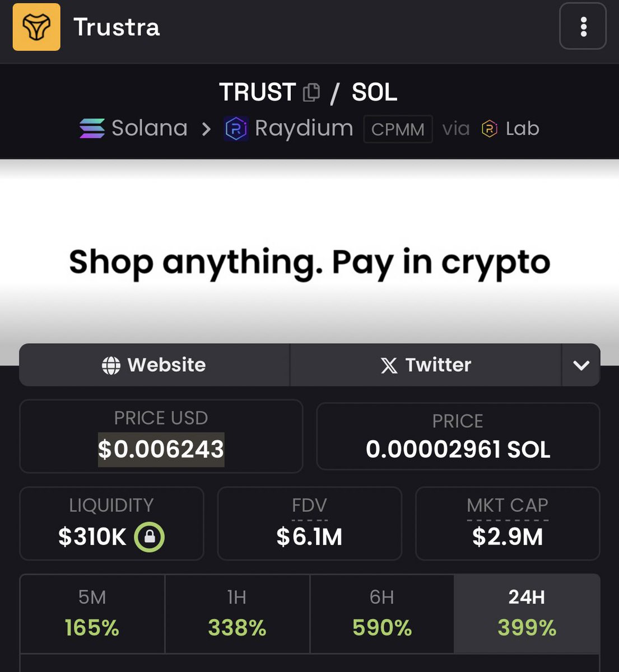Click the Raydium DEX logo icon
This screenshot has height=672, width=619.
tap(236, 129)
